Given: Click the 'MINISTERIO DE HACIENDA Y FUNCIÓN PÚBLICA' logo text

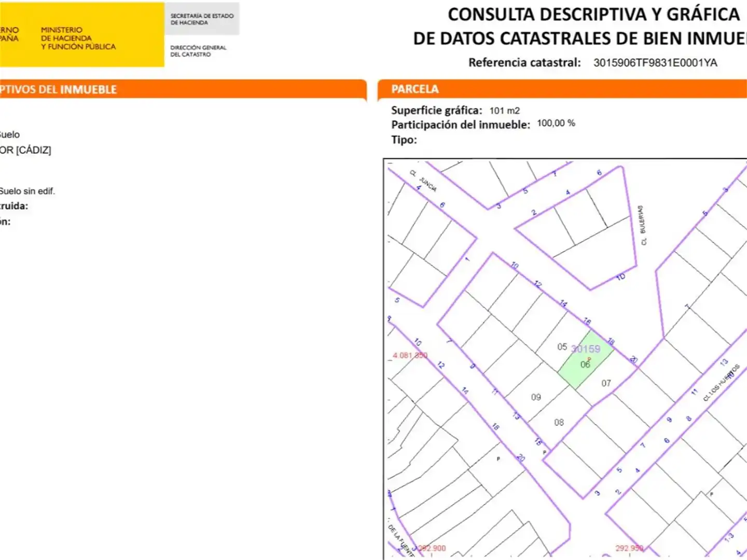Looking at the screenshot, I should click(x=78, y=38).
